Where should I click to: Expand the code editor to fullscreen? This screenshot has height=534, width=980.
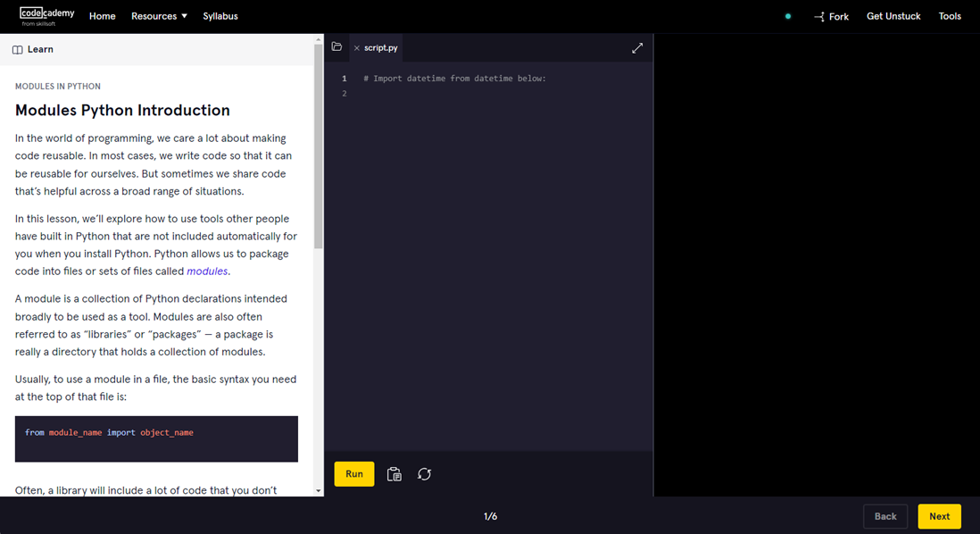click(637, 48)
